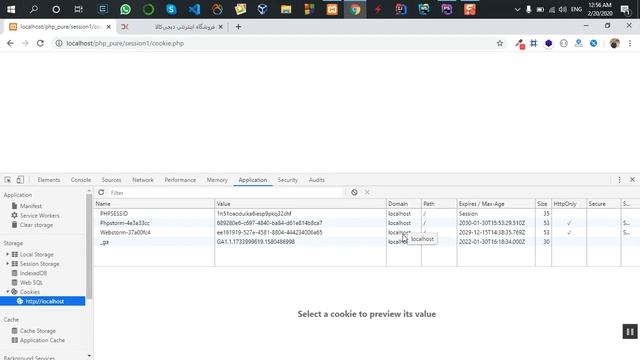Viewport: 640px width, 360px height.
Task: Open the Security tab
Action: [x=287, y=180]
